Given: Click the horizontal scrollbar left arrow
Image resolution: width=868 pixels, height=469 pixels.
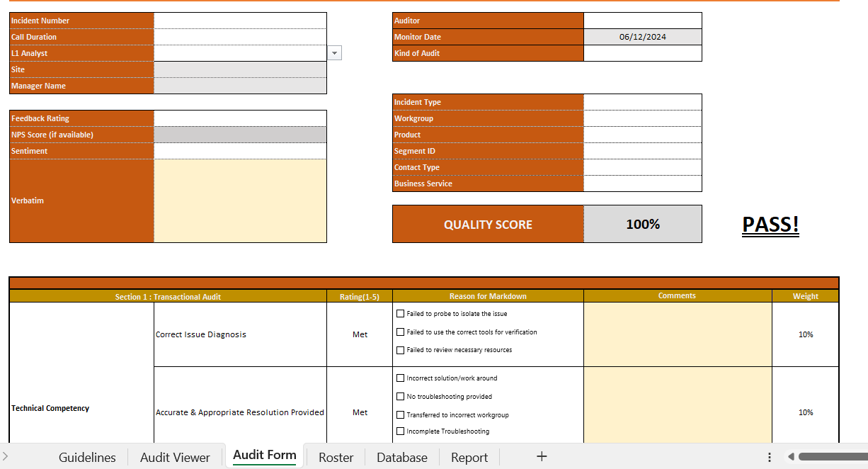Looking at the screenshot, I should tap(791, 457).
